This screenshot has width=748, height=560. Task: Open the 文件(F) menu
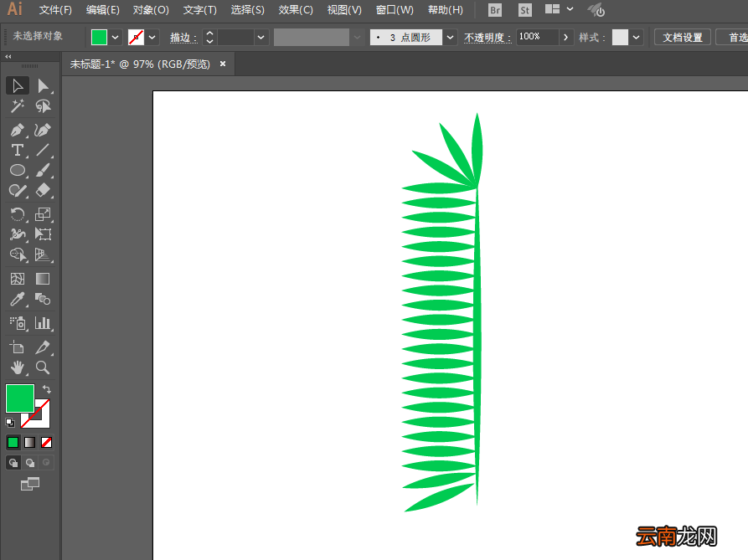55,10
